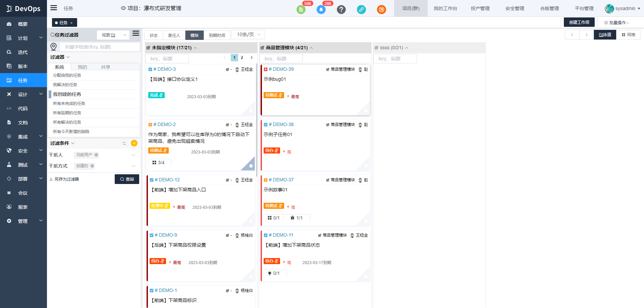The width and height of the screenshot is (644, 308).
Task: Click the location pin icon beside keyword search
Action: coord(53,47)
